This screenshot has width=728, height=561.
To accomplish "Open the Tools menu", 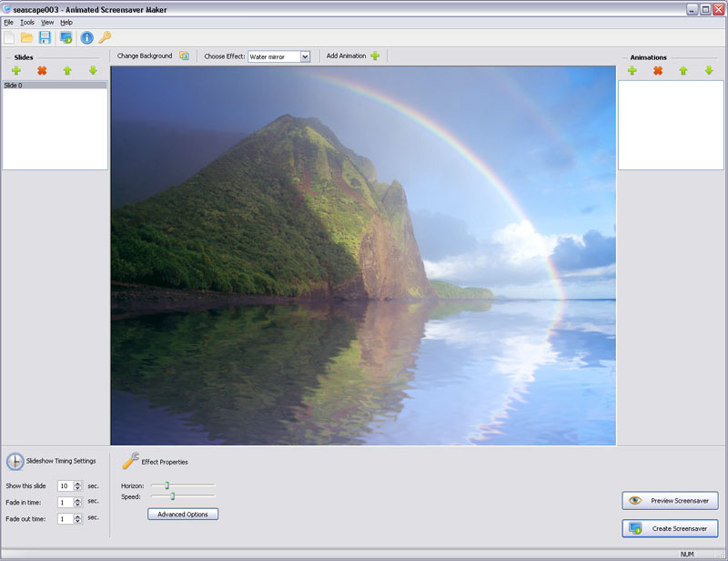I will tap(27, 22).
